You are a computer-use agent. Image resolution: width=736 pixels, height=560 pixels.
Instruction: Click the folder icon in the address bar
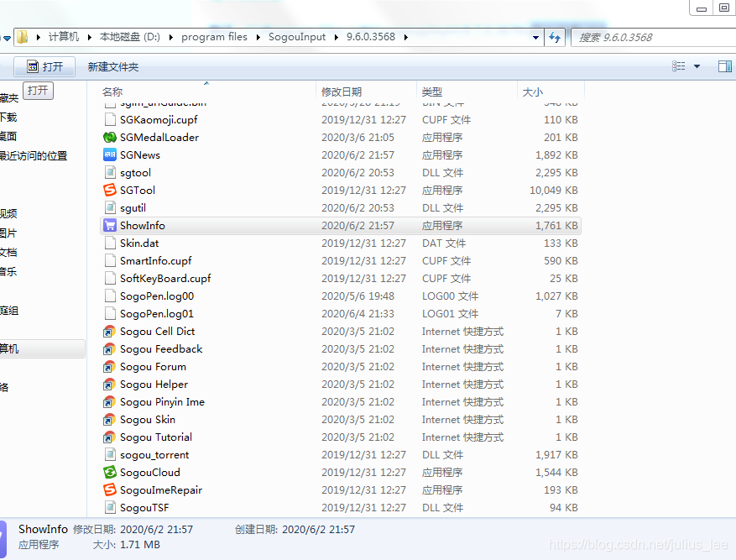[22, 37]
